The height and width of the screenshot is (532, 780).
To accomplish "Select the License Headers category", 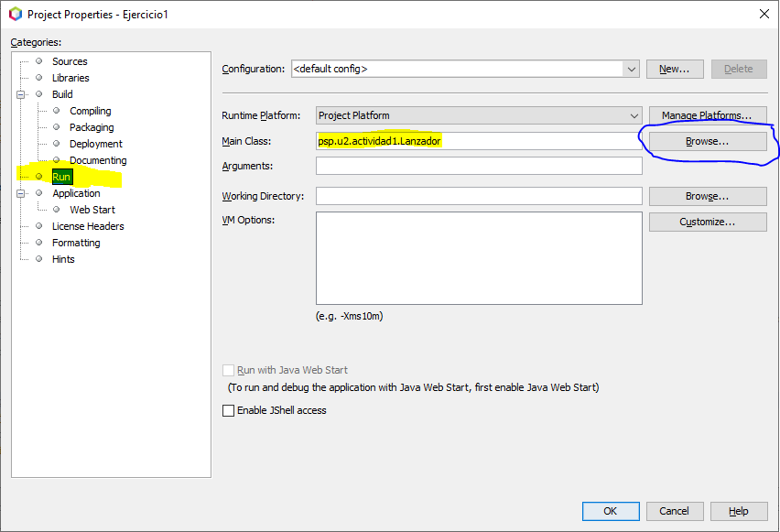I will click(x=88, y=226).
